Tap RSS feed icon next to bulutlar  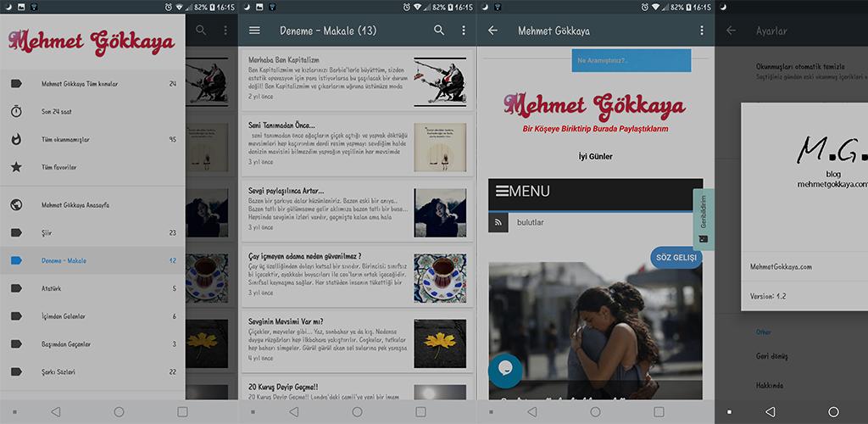coord(498,222)
